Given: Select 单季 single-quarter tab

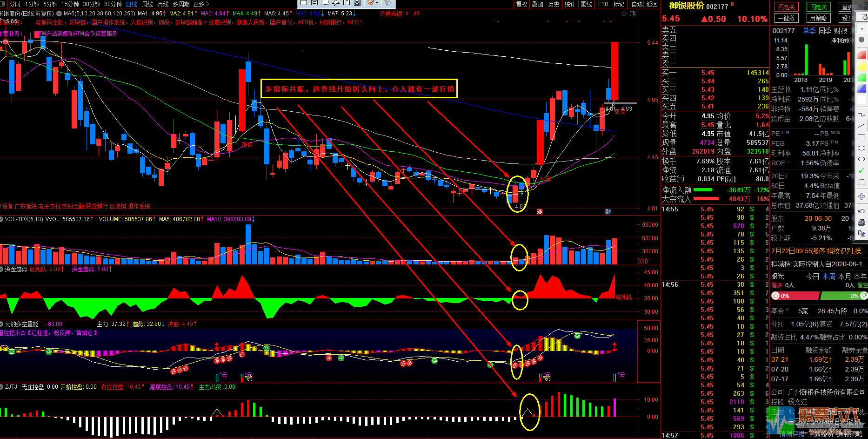Looking at the screenshot, I should click(x=809, y=31).
